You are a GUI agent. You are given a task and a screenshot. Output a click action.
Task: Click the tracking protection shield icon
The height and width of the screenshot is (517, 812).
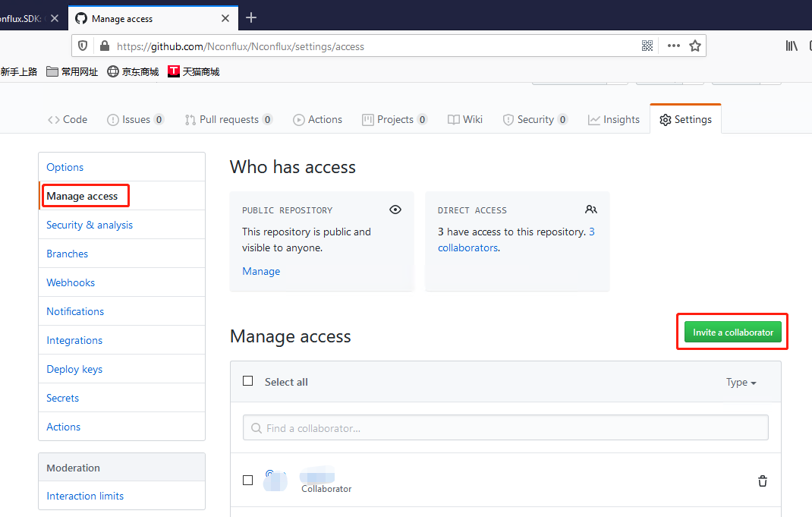tap(83, 46)
